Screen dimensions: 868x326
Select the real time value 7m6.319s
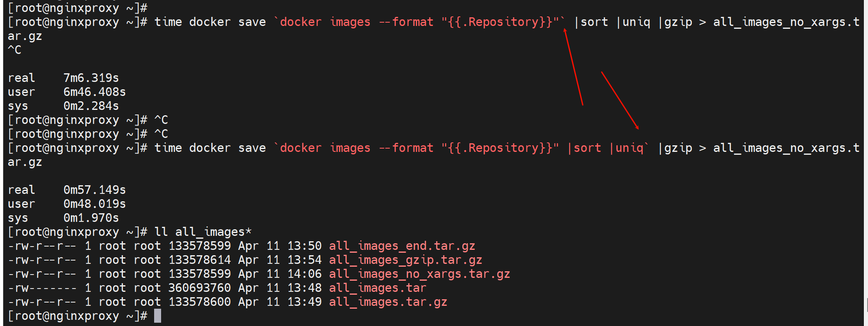click(91, 78)
